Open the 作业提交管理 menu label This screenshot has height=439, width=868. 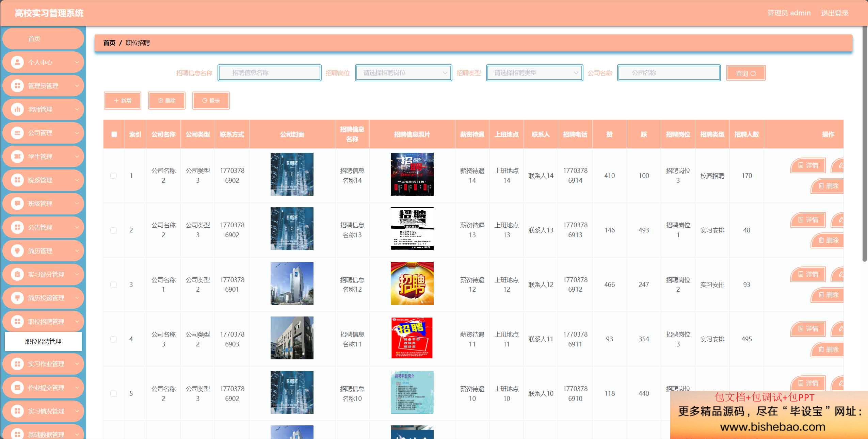pos(46,388)
